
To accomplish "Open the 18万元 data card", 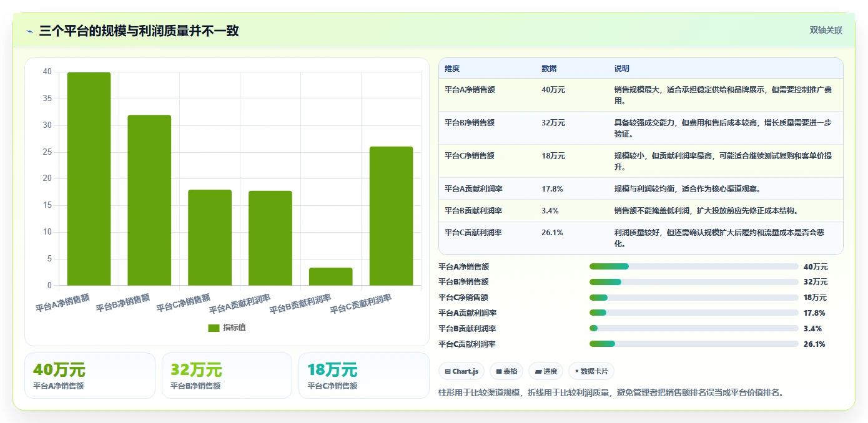I will (x=364, y=376).
